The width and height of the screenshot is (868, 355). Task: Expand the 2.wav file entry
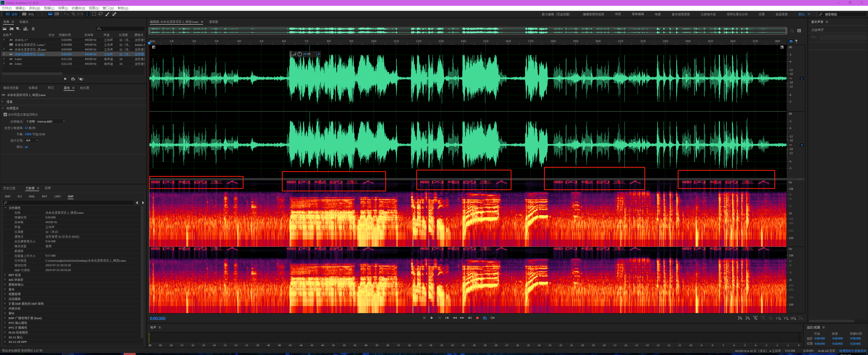[4, 64]
